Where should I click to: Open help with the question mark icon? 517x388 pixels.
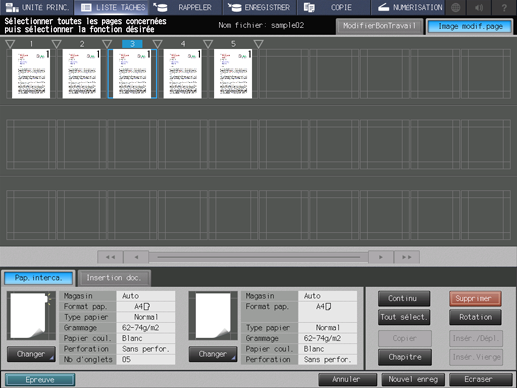(504, 7)
